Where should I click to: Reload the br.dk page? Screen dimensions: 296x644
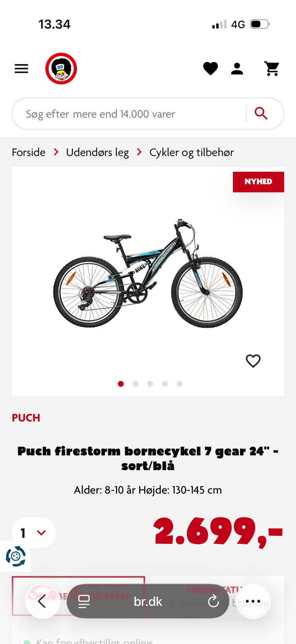coord(213,601)
